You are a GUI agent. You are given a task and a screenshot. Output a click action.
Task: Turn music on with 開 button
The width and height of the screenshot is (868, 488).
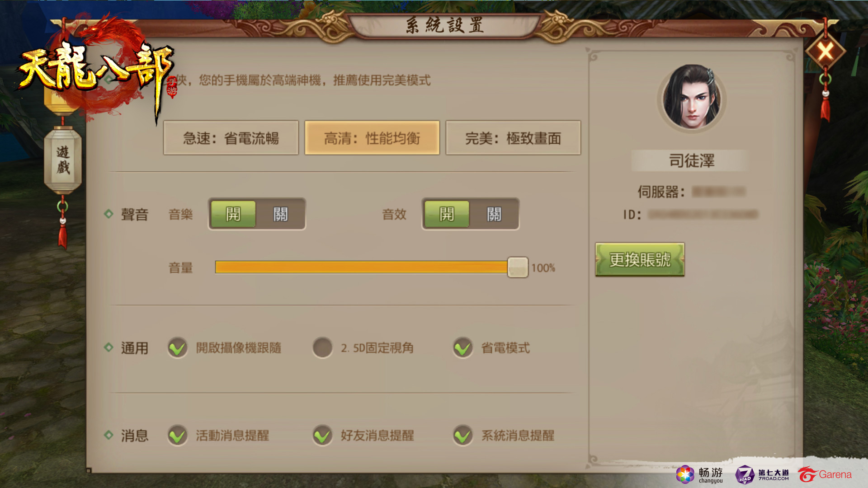click(x=233, y=214)
